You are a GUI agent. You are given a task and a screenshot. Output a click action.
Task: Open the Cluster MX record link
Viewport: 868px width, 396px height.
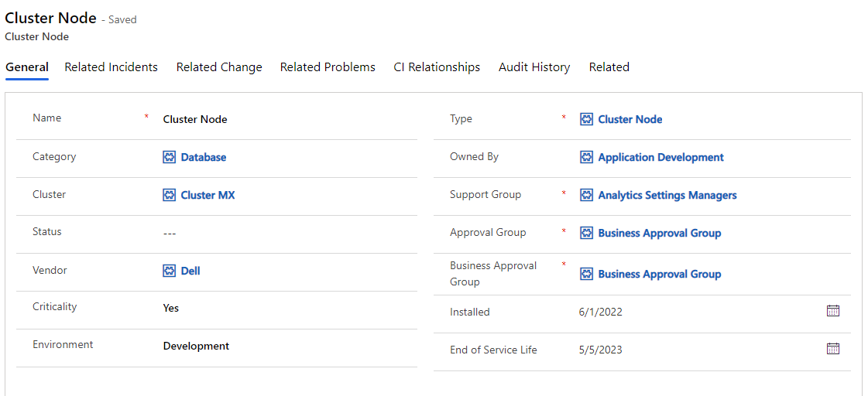pyautogui.click(x=208, y=195)
